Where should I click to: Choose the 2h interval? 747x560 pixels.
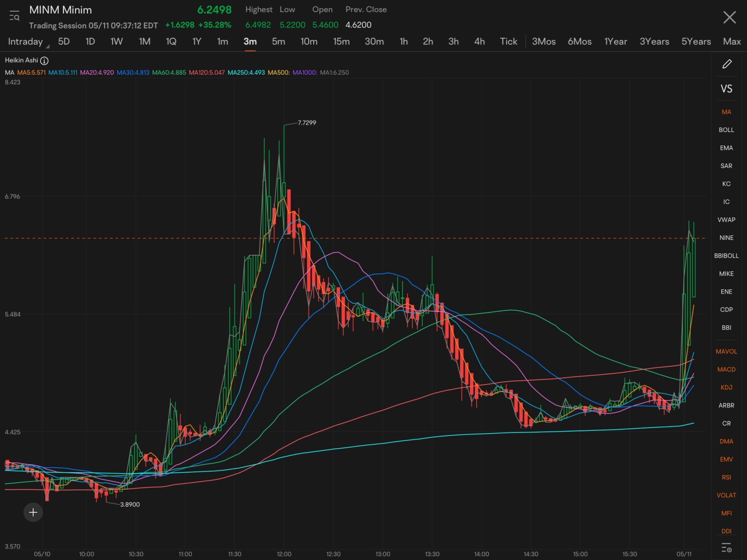(x=428, y=42)
